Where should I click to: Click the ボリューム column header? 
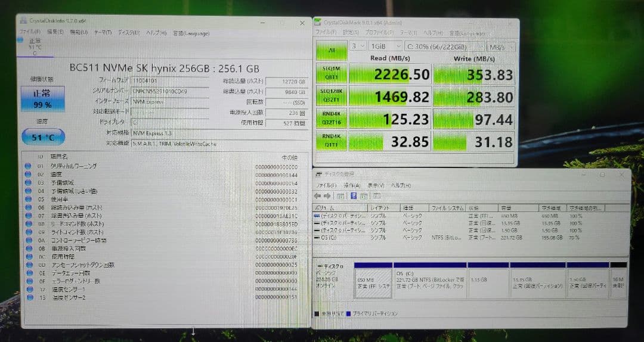(340, 208)
